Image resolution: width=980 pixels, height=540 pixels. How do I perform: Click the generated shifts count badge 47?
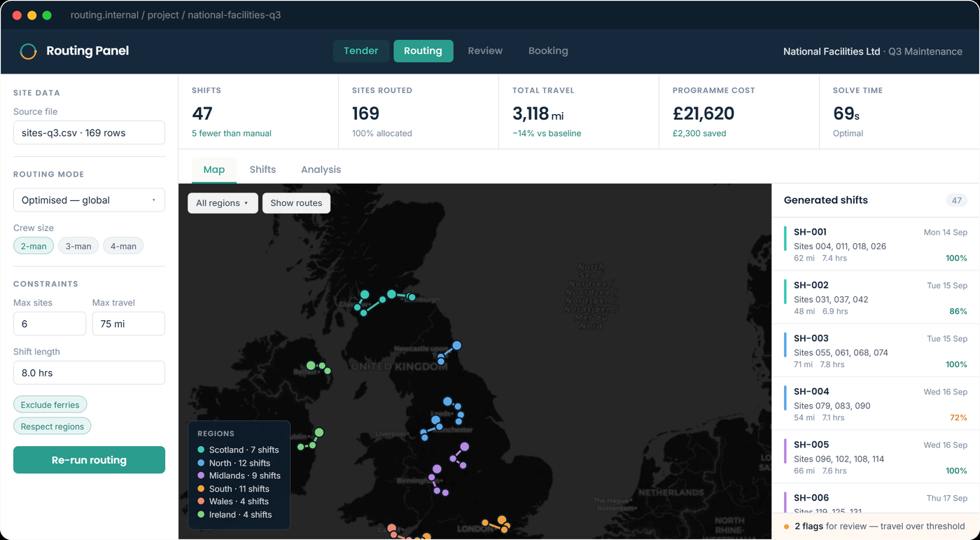click(x=956, y=200)
